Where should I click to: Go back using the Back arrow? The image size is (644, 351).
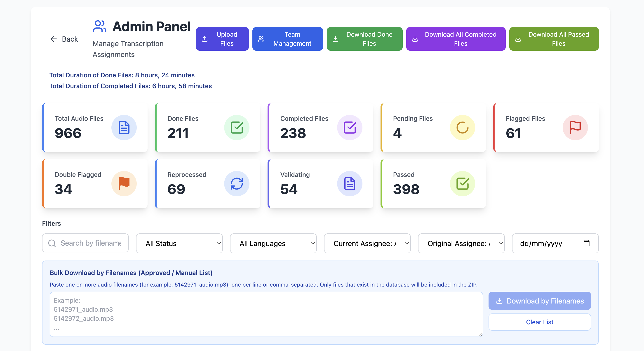coord(54,39)
